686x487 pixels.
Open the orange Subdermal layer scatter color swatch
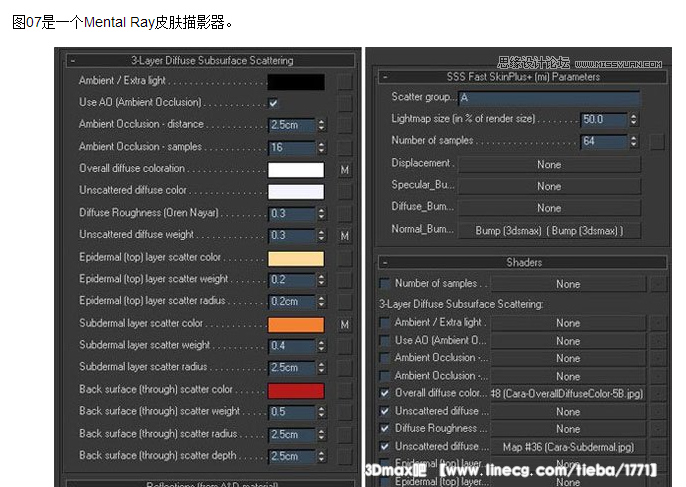click(296, 325)
